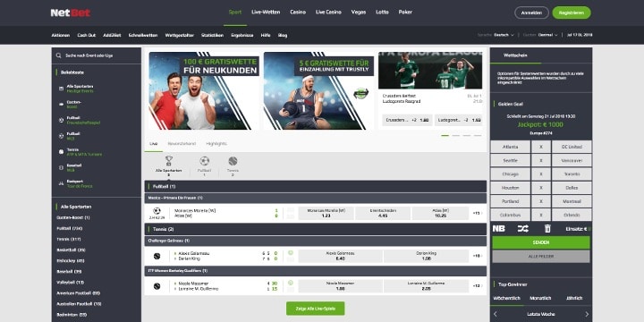The image size is (644, 322).
Task: Open Alle Sportarten Heutige Events shortcut
Action: [x=80, y=89]
